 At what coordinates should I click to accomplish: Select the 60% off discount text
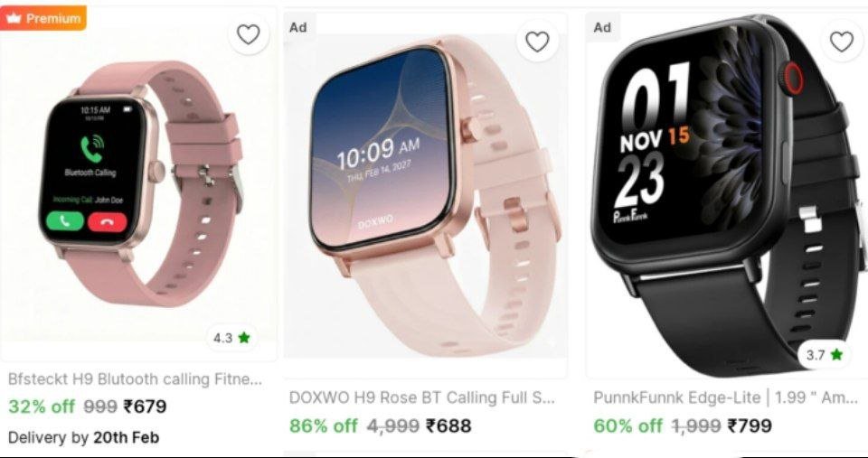click(x=627, y=425)
